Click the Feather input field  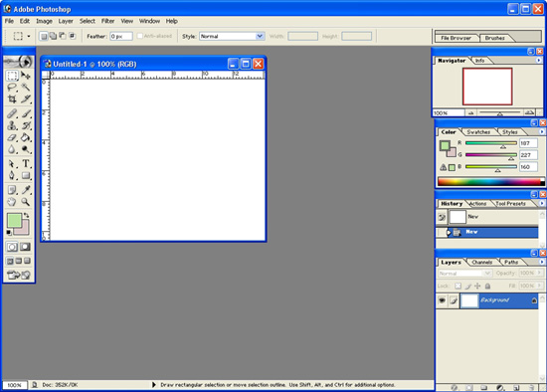pos(121,36)
